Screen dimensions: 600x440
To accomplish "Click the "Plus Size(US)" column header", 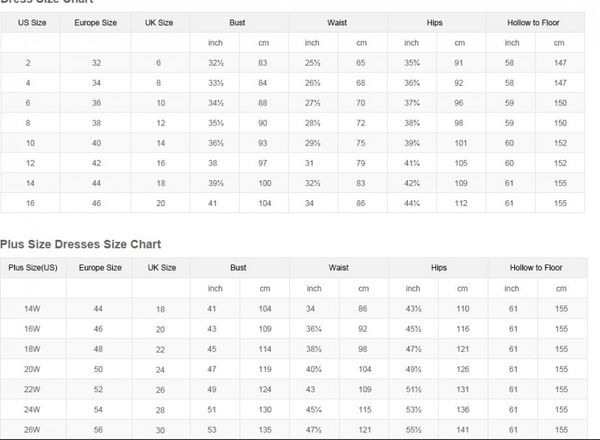I will click(34, 268).
